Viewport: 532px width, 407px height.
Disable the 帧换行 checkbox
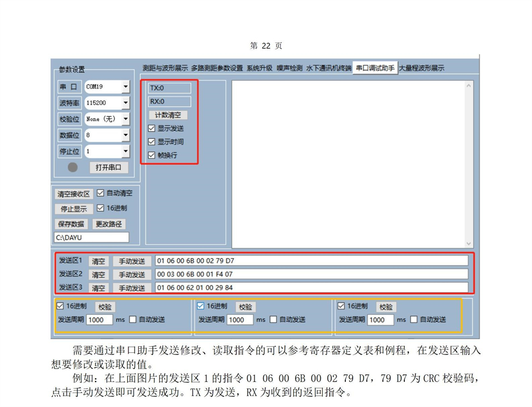click(x=152, y=155)
